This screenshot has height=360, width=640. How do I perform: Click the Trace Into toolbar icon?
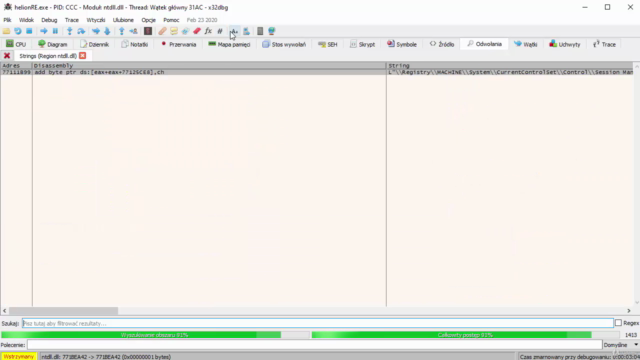tap(96, 31)
